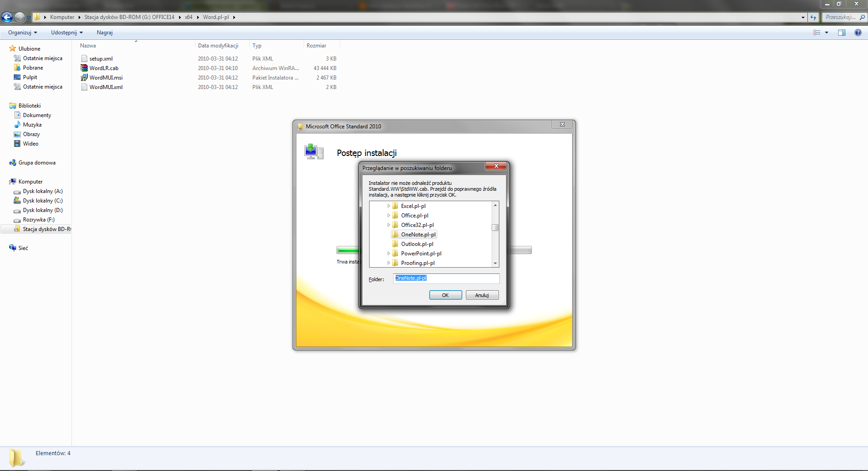Expand the Office.pl-pl folder in dialog tree
Screen dimensions: 868x471
[x=389, y=216]
